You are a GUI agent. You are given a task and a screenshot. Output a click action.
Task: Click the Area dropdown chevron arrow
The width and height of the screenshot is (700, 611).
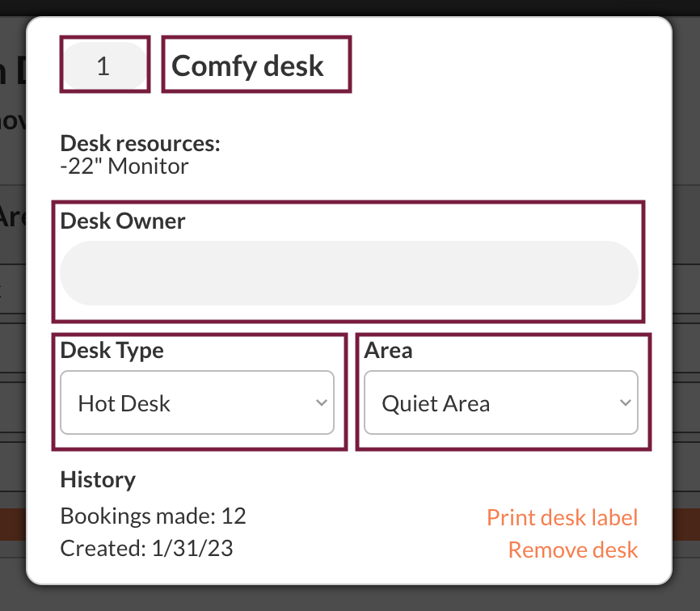click(x=625, y=402)
